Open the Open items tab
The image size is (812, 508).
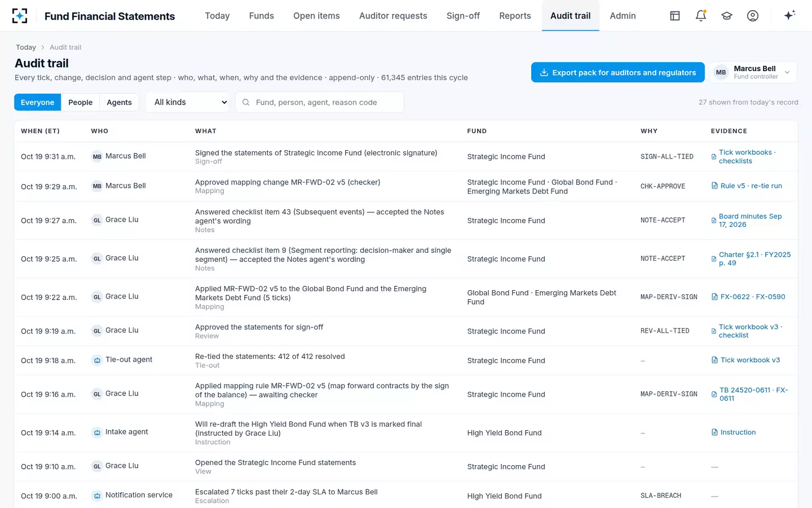click(316, 16)
